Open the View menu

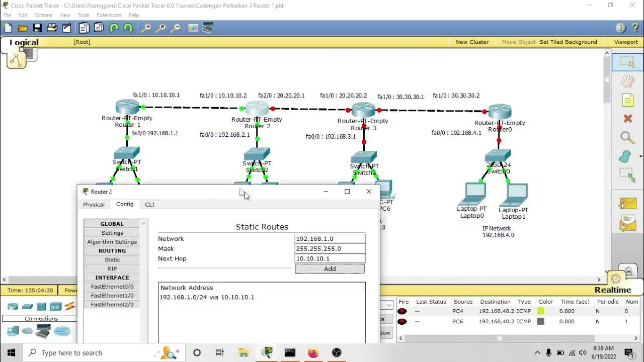point(65,15)
